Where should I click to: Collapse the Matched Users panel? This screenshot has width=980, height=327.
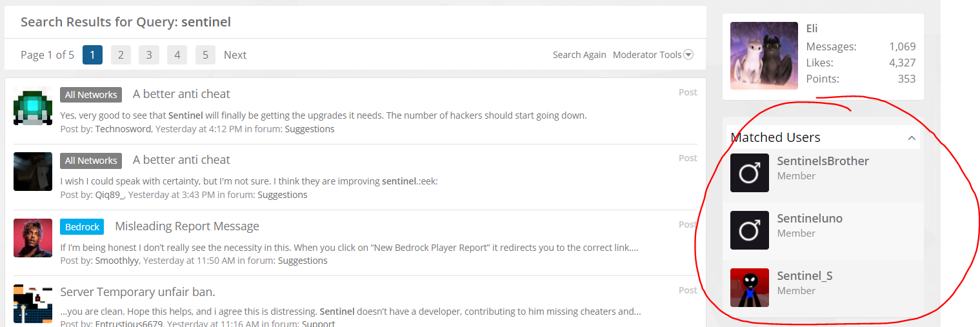point(911,137)
